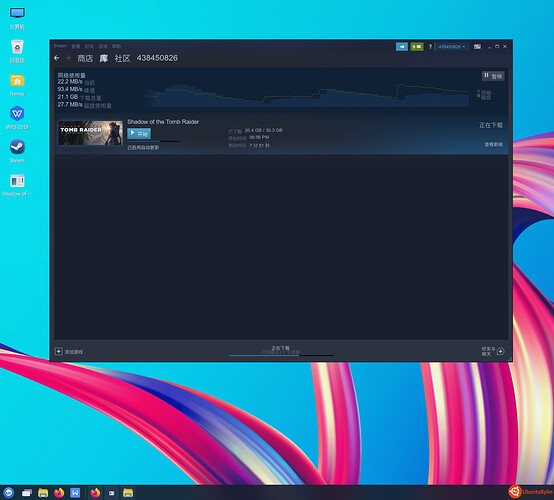Open the 查看新闻 view news link
The height and width of the screenshot is (500, 554).
click(494, 144)
